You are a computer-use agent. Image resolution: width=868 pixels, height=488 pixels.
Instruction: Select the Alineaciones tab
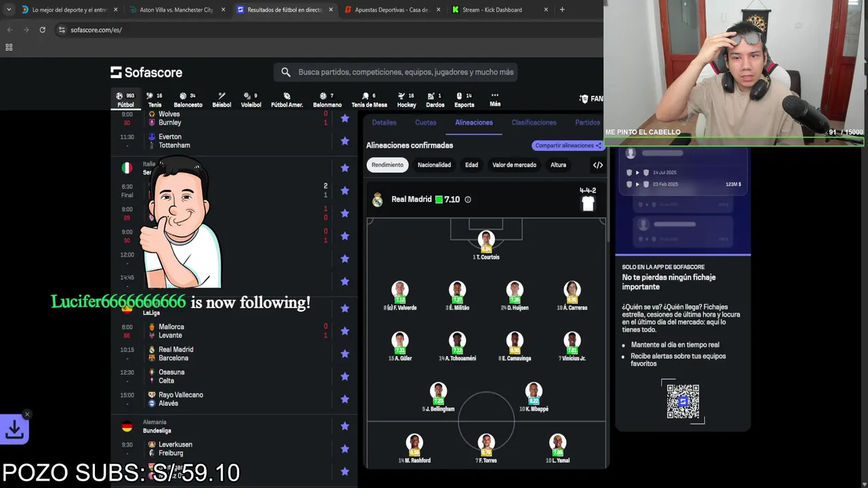tap(474, 123)
